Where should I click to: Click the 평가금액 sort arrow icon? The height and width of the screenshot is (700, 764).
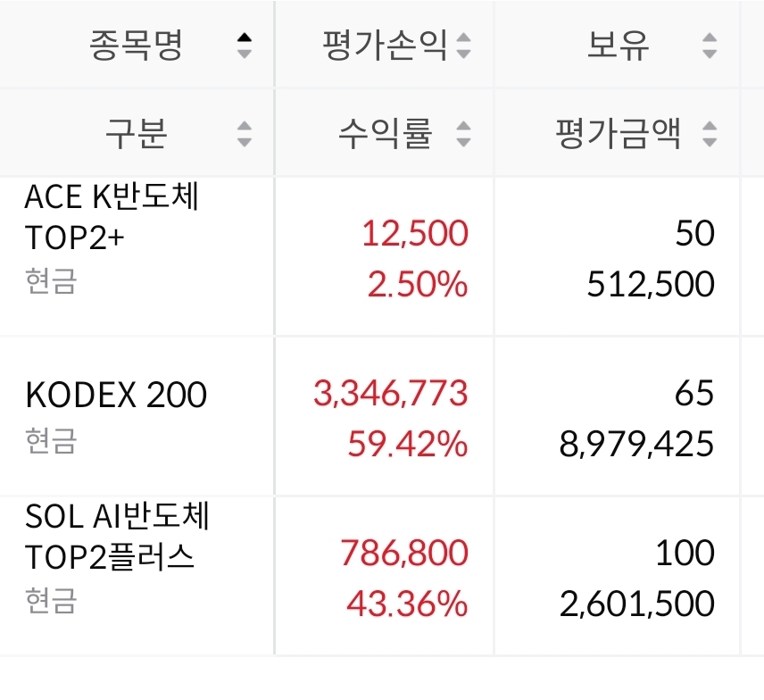(710, 134)
